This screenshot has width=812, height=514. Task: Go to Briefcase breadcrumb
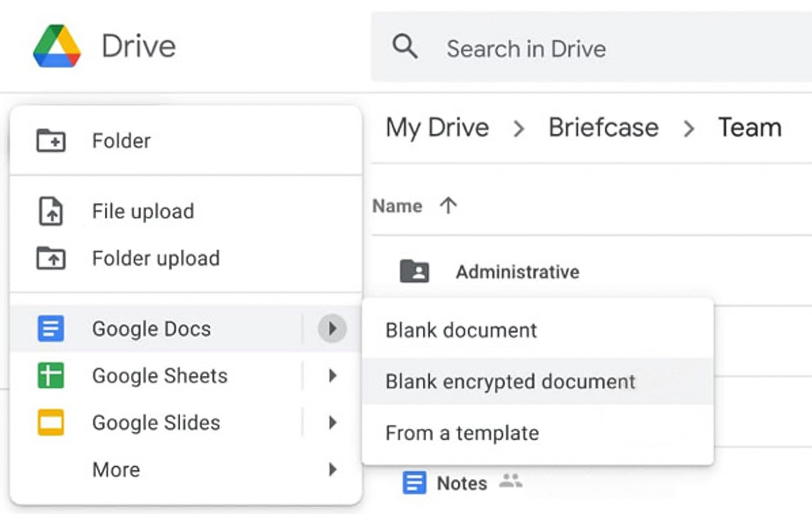point(604,128)
